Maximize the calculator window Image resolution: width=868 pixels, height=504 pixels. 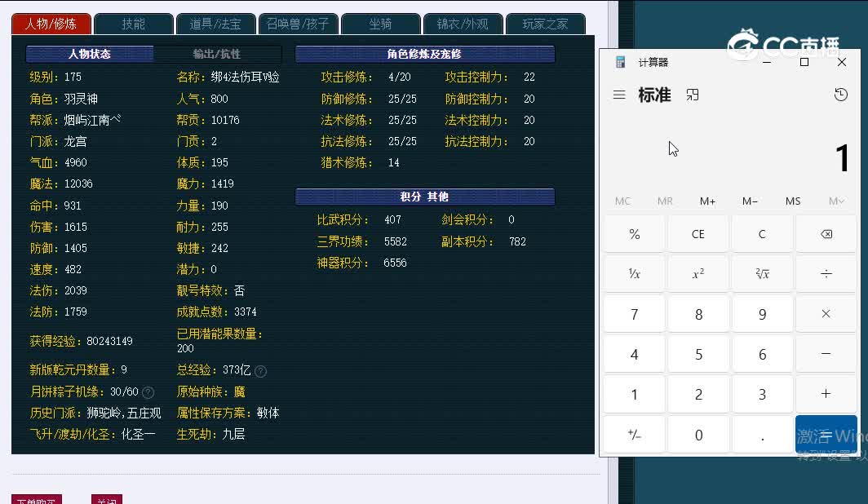804,62
